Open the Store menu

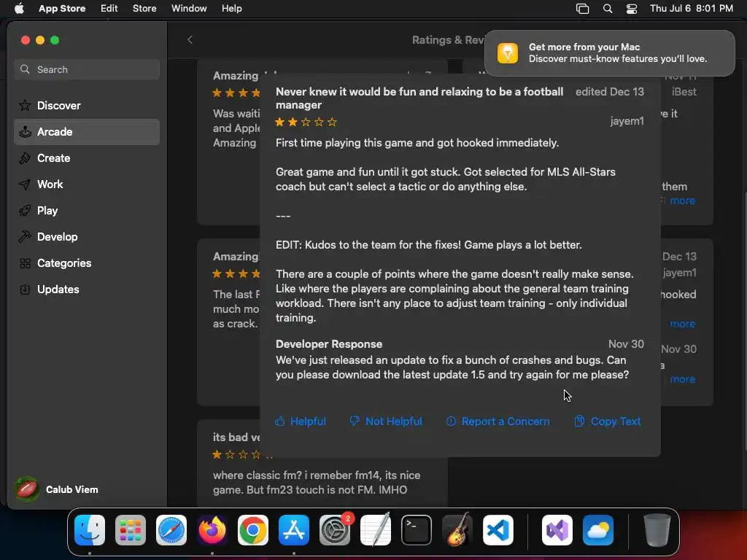point(144,8)
